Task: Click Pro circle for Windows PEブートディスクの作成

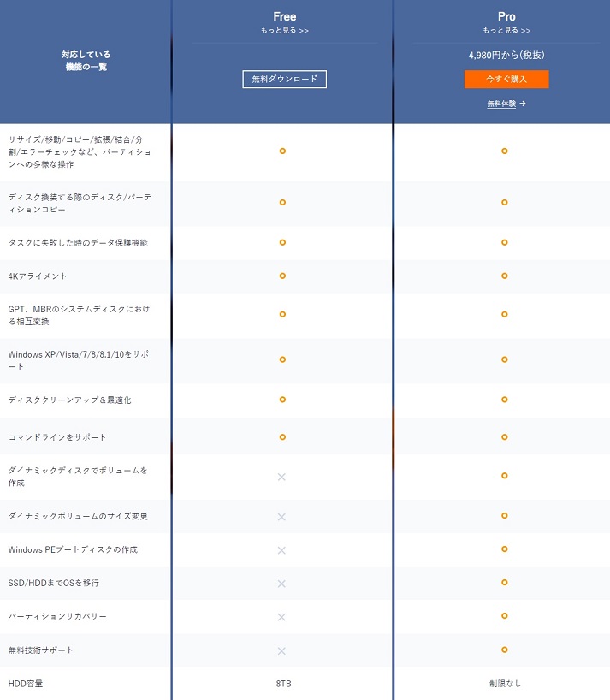Action: [504, 549]
